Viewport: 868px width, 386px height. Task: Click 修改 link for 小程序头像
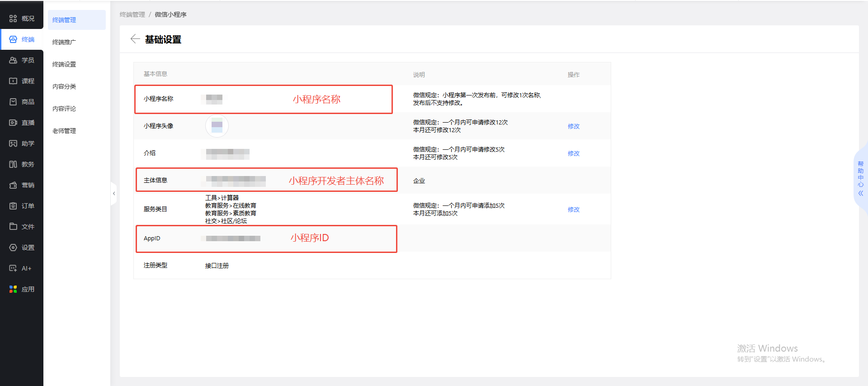coord(574,126)
